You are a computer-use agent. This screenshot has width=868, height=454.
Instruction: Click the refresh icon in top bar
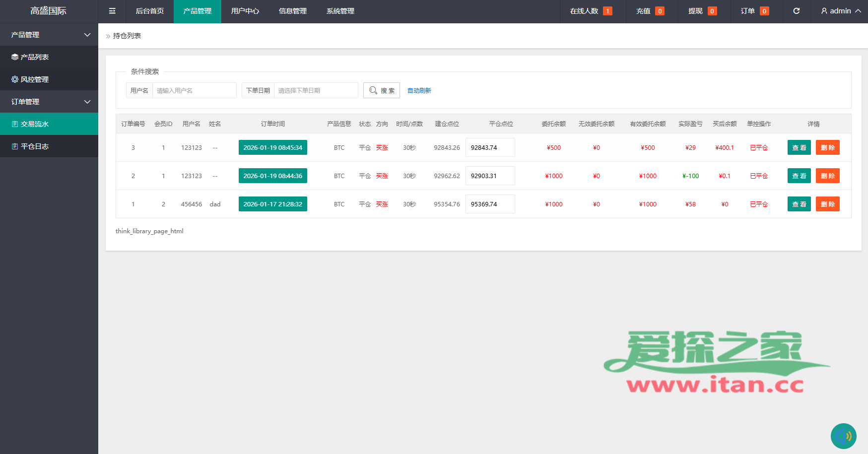point(796,11)
